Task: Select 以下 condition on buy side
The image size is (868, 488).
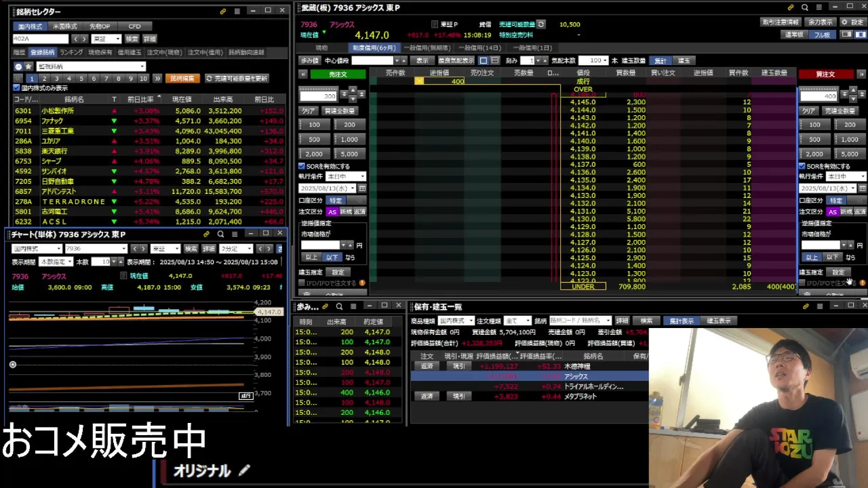Action: (832, 258)
